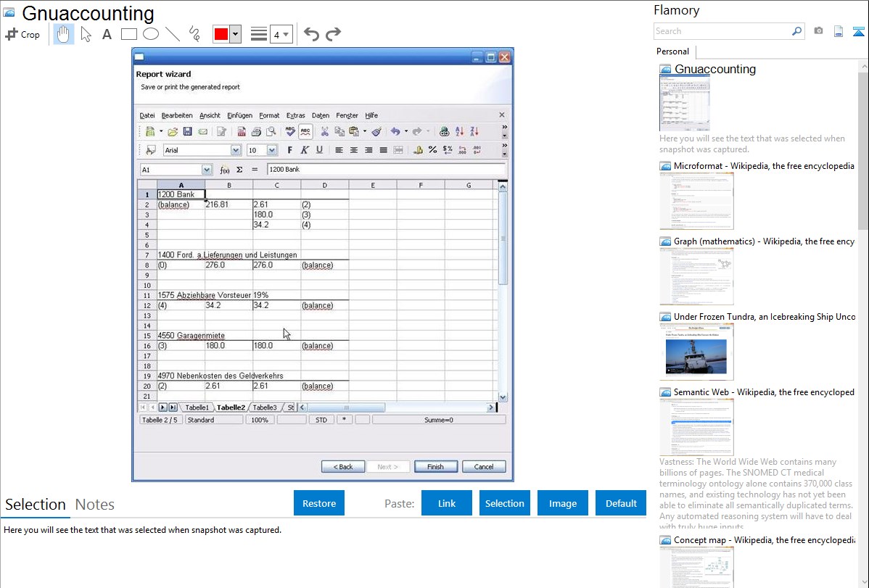Open the Format menu
Viewport: 869px width, 588px height.
tap(269, 115)
